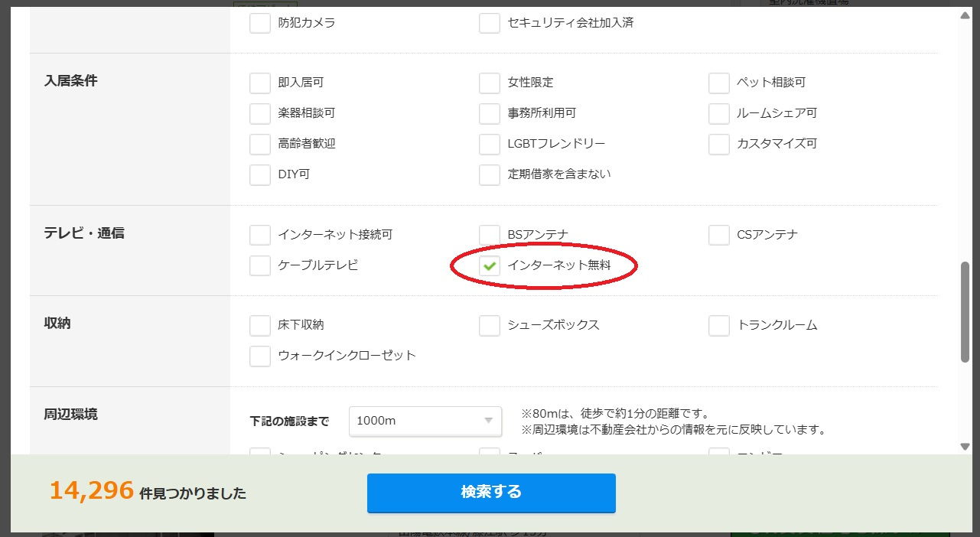This screenshot has width=980, height=537.
Task: Enable the DIY可 checkbox
Action: click(260, 174)
